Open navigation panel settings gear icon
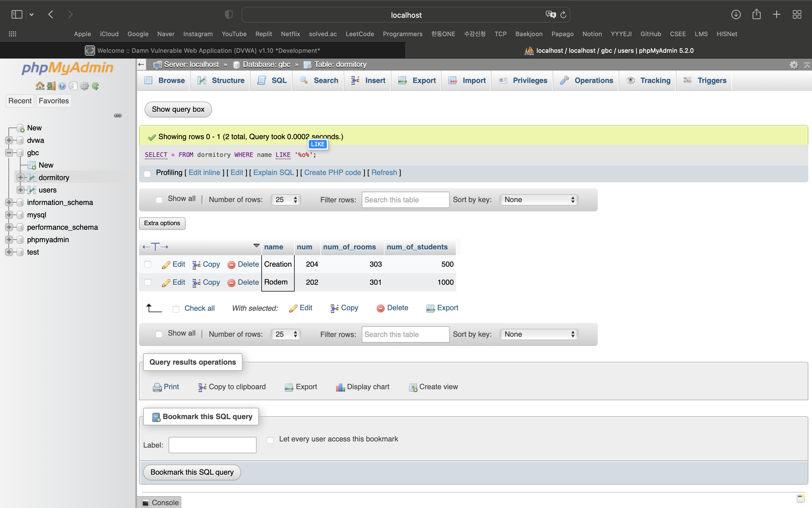This screenshot has width=812, height=508. [x=84, y=86]
